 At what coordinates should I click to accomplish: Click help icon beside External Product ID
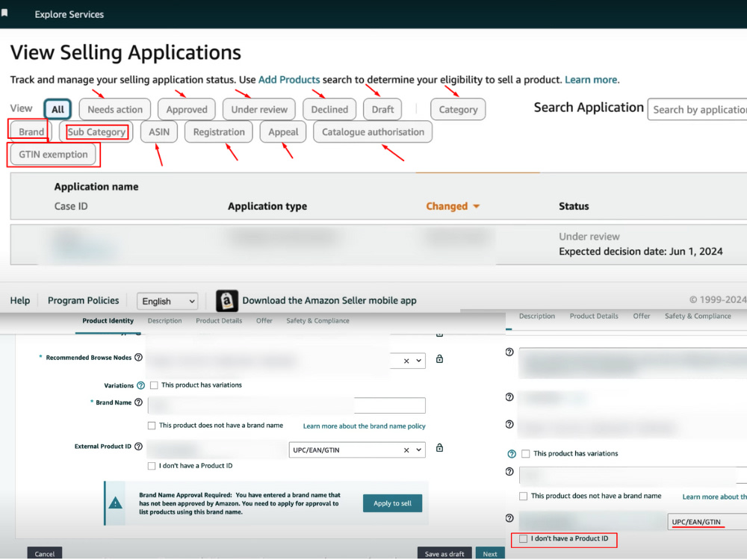[139, 447]
